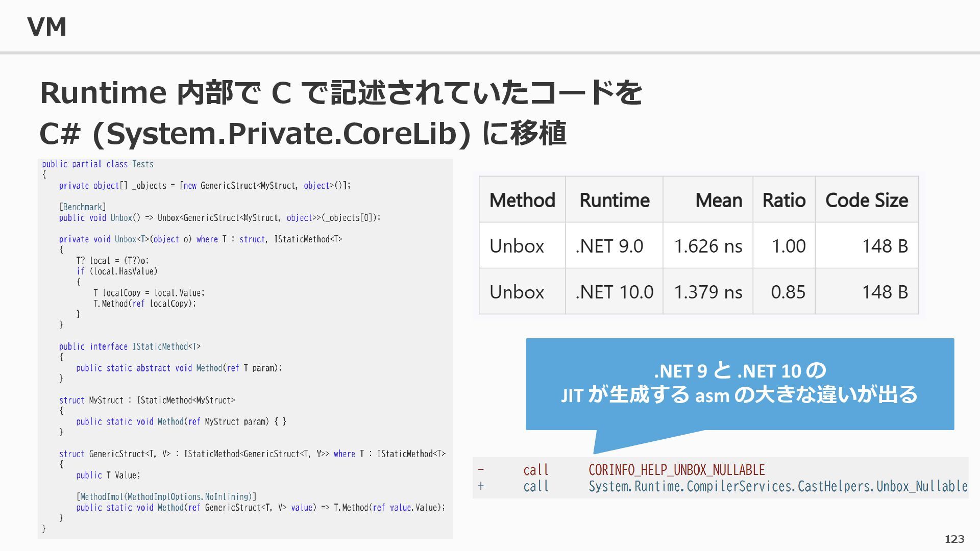This screenshot has height=551, width=980.
Task: Click the slide page number 123
Action: pyautogui.click(x=954, y=539)
